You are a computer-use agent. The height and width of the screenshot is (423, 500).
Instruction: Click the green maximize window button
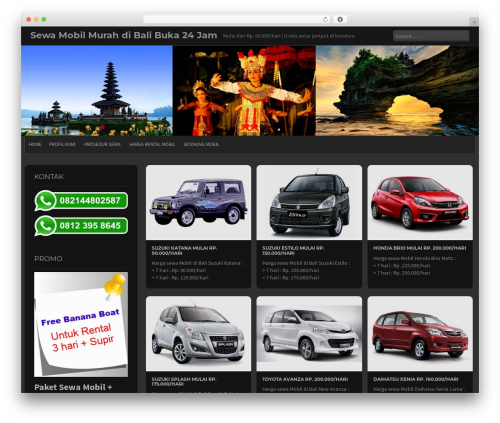click(x=44, y=19)
